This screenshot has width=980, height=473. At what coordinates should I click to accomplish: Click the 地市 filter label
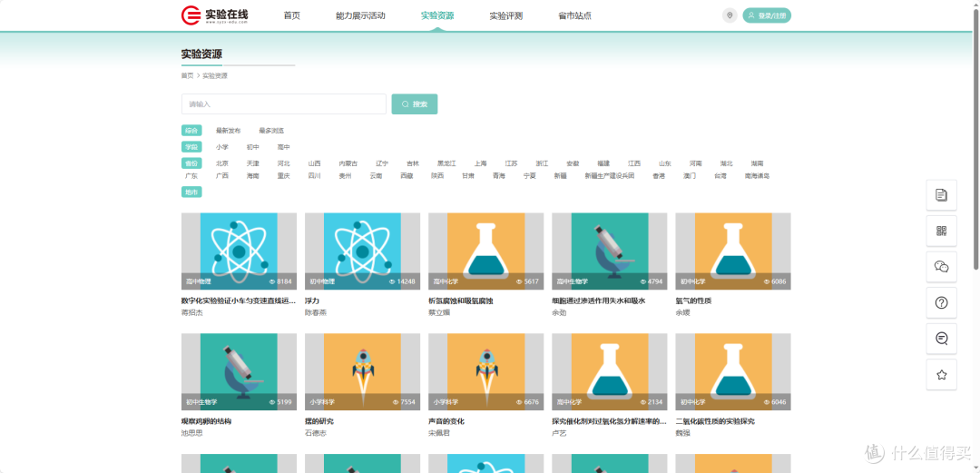[191, 192]
